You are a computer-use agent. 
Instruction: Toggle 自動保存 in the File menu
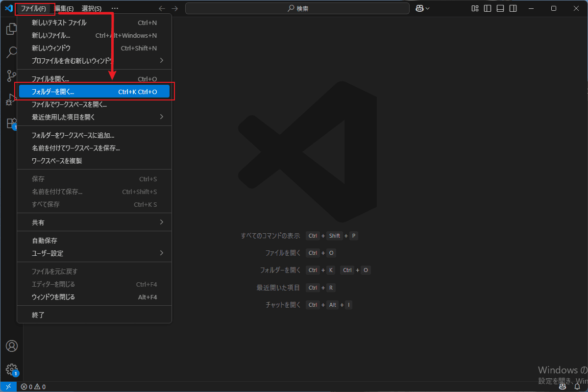coord(95,241)
